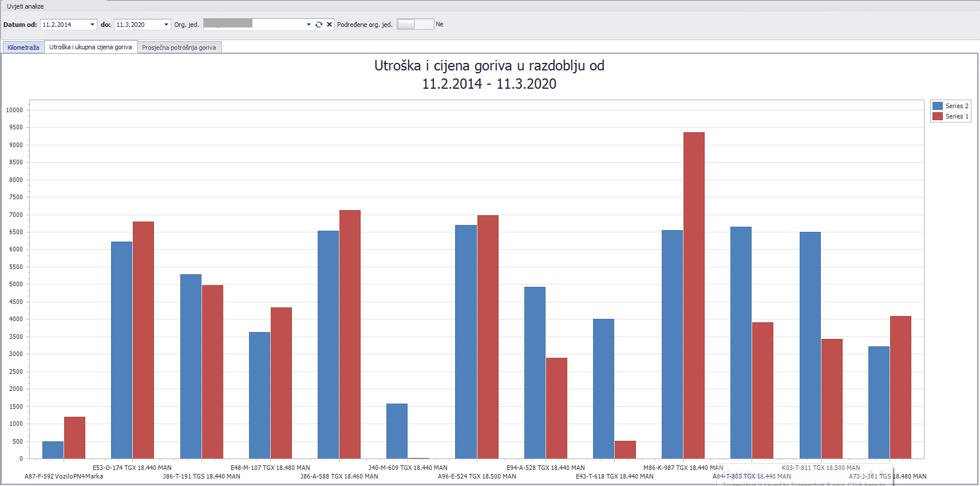Image resolution: width=980 pixels, height=486 pixels.
Task: Open the Datum od date dropdown
Action: [x=92, y=25]
